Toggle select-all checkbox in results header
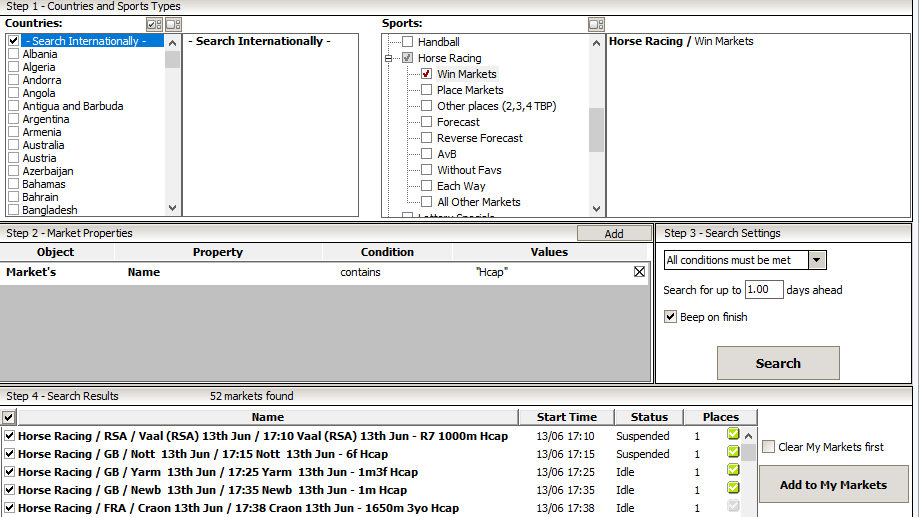The image size is (919, 517). (9, 417)
